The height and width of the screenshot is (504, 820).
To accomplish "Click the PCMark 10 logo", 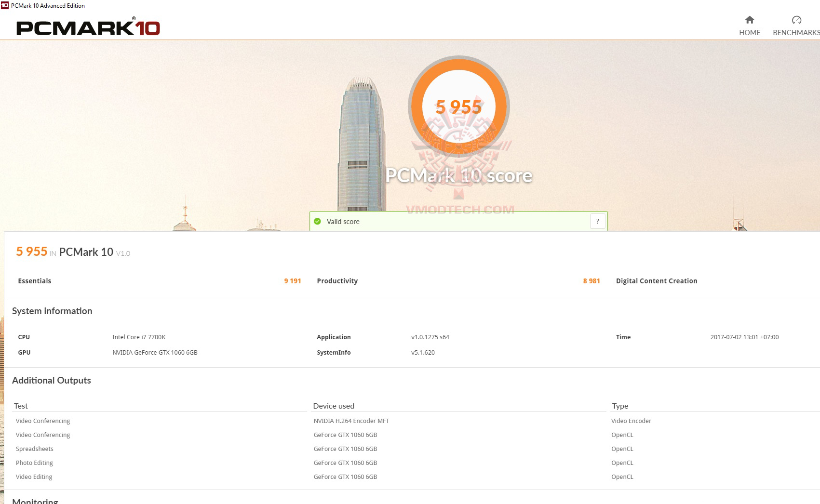I will (88, 27).
